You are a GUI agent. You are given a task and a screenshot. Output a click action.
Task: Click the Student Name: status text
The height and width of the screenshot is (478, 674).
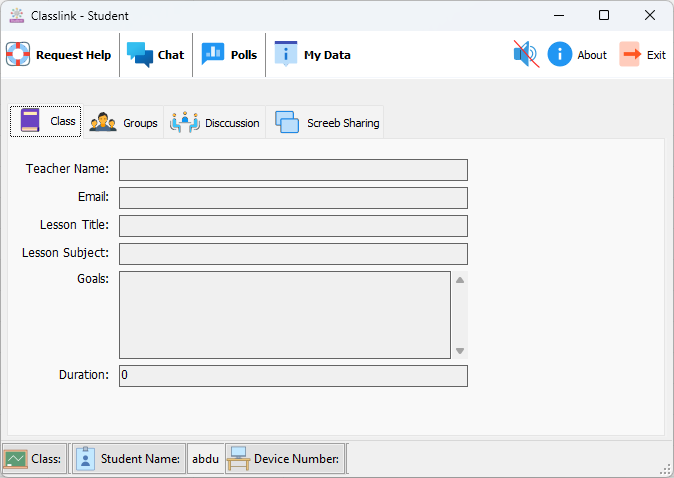point(140,459)
